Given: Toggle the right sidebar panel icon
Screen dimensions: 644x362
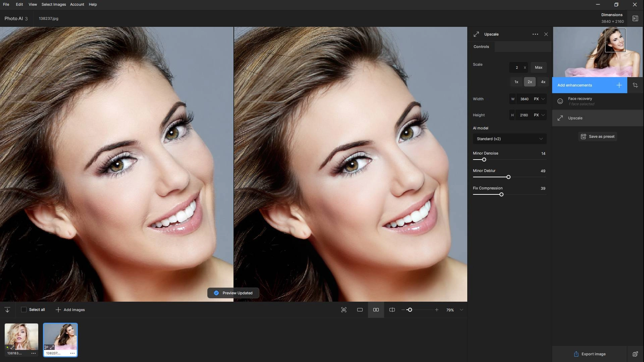Looking at the screenshot, I should [x=635, y=18].
